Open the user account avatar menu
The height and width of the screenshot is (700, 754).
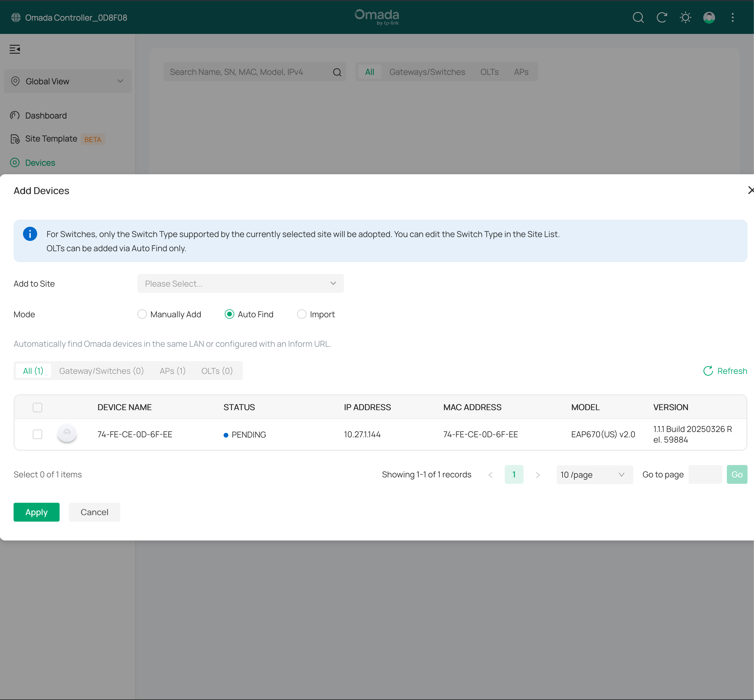click(709, 17)
